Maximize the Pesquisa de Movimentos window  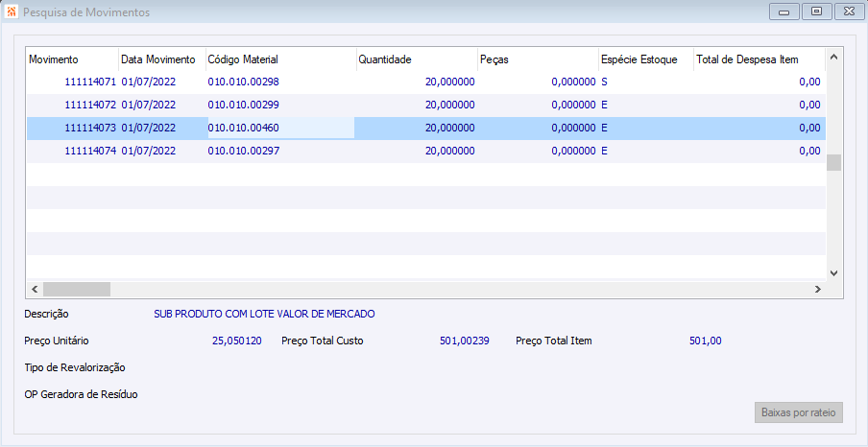coord(816,12)
